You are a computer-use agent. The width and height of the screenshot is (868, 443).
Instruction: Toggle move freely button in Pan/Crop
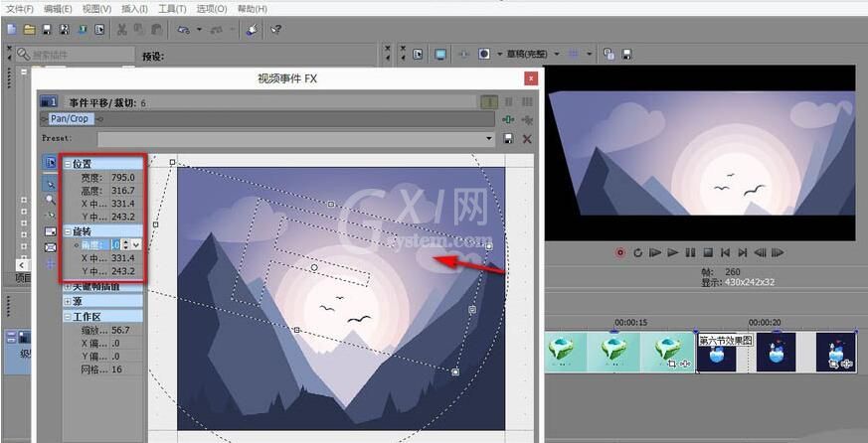click(51, 264)
